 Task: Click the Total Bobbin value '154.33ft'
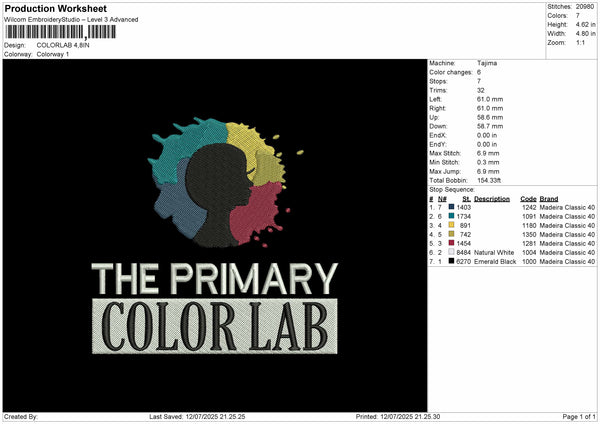pyautogui.click(x=489, y=180)
